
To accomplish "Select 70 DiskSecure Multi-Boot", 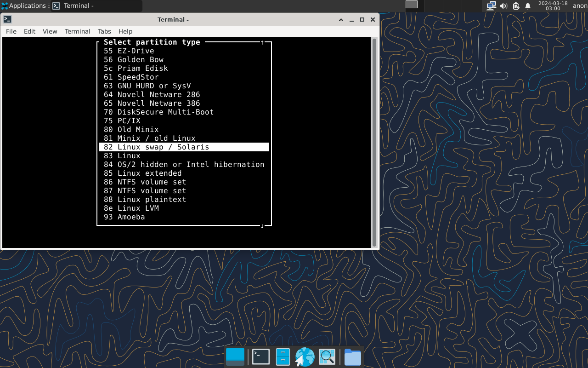I will click(x=184, y=112).
